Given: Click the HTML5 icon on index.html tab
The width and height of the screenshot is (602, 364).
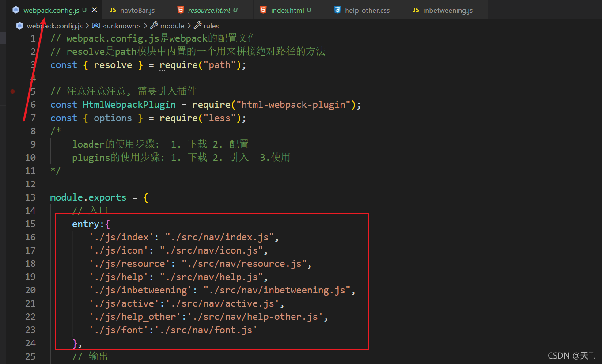Looking at the screenshot, I should (x=263, y=10).
